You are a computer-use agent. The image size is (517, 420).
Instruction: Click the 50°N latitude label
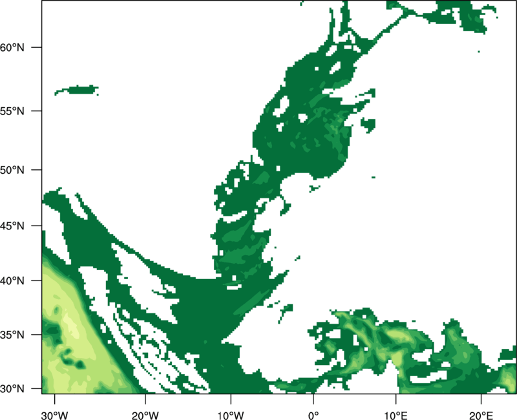tap(12, 170)
